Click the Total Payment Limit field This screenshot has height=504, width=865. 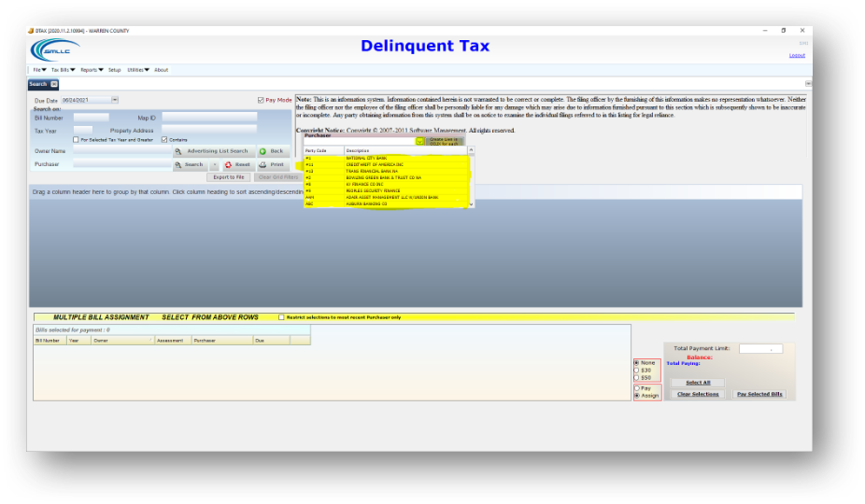tap(760, 348)
